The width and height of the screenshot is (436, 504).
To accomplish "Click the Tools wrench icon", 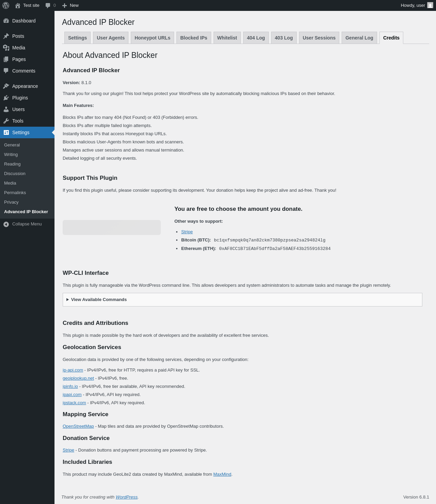I will click(x=6, y=121).
